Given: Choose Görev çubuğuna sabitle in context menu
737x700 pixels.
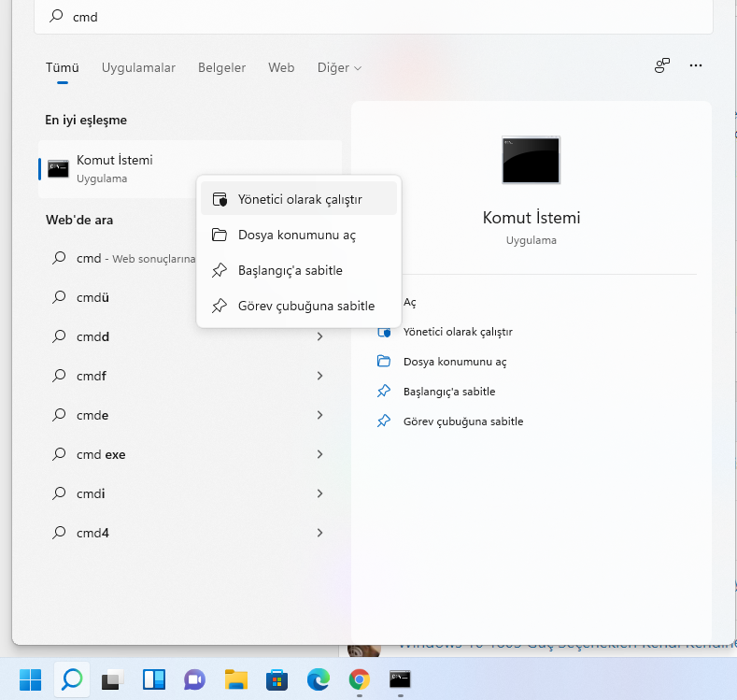Looking at the screenshot, I should tap(299, 306).
